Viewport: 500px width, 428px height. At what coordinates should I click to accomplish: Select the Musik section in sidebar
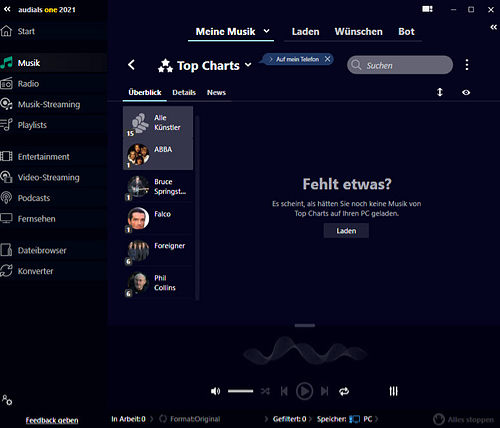click(53, 63)
